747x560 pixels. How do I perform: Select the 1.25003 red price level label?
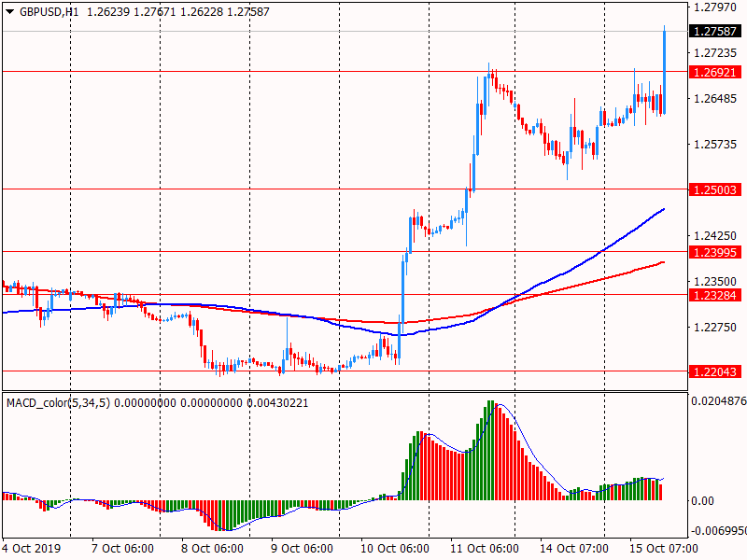pyautogui.click(x=715, y=190)
